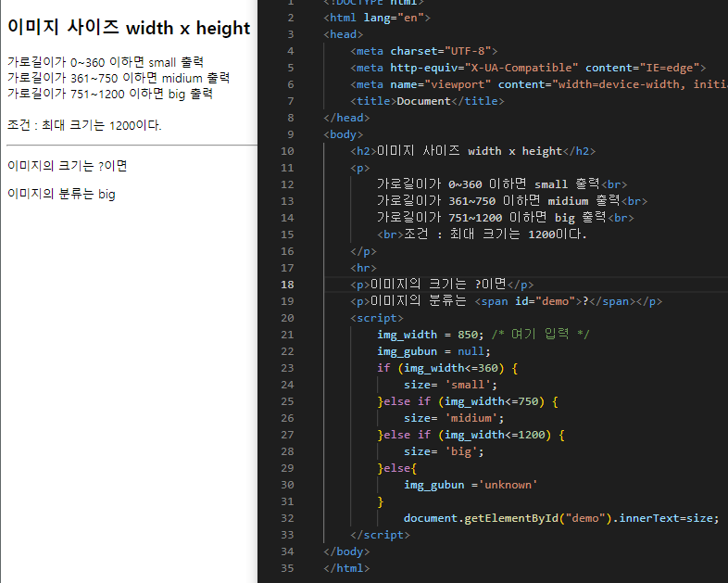728x583 pixels.
Task: Click the text '조건 : 최대 크기는 1200이다.' in browser
Action: (84, 125)
